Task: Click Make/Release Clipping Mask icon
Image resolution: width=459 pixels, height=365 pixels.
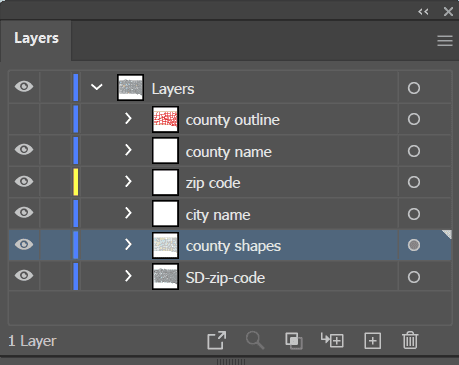Action: point(294,341)
